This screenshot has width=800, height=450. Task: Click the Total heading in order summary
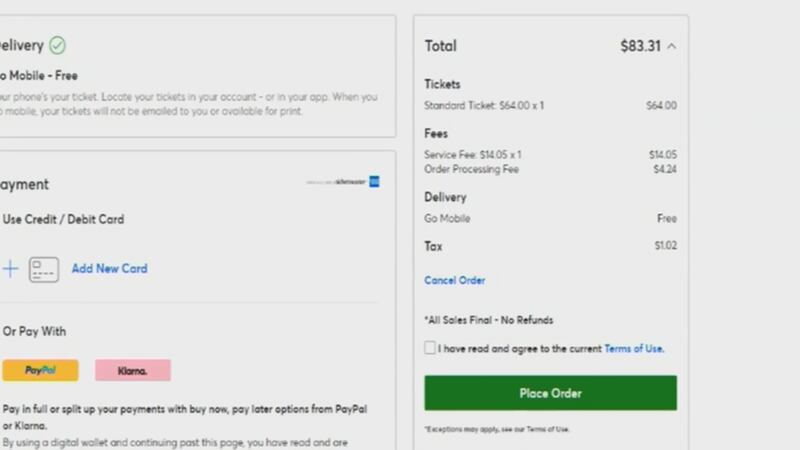441,46
